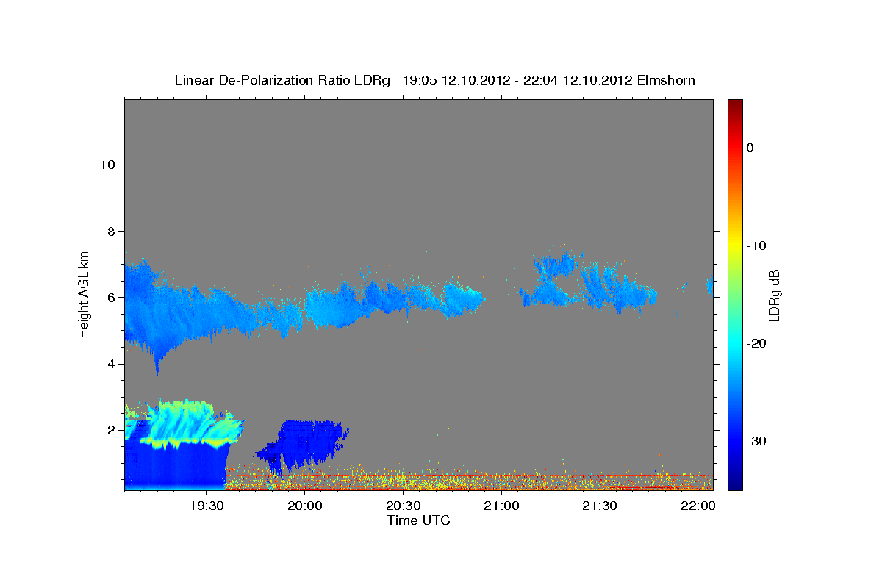Click the colorbar value "-10"
Image resolution: width=882 pixels, height=588 pixels.
756,245
